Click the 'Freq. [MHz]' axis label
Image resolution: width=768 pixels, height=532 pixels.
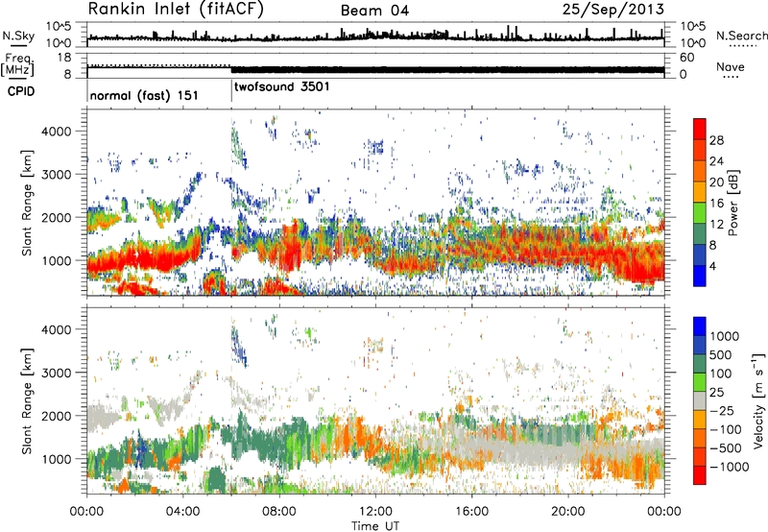[17, 64]
